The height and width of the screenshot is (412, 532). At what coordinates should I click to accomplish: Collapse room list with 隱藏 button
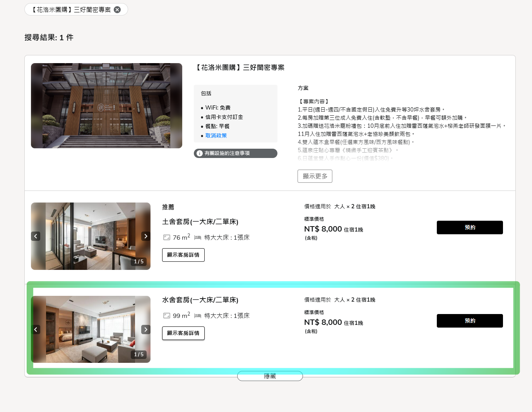(270, 376)
